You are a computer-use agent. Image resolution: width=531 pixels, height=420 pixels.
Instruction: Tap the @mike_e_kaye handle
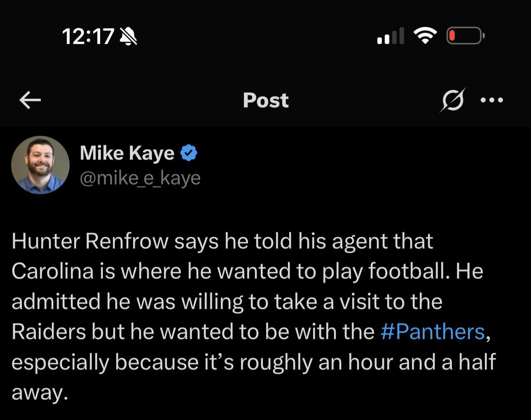point(140,177)
